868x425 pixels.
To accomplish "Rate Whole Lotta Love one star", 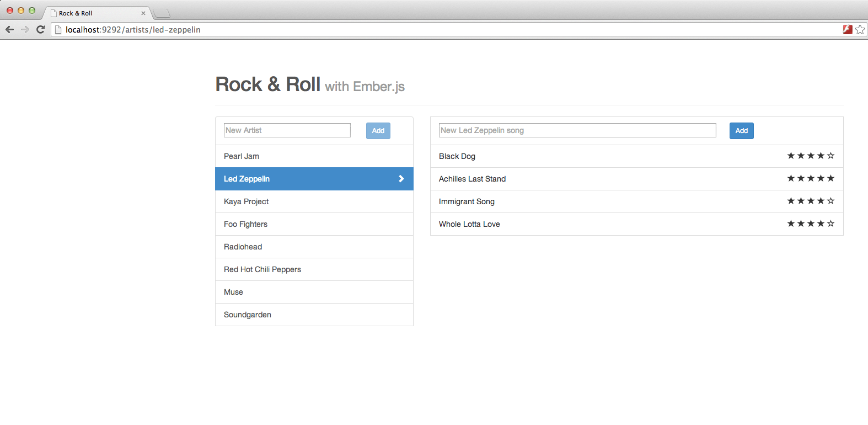I will (x=791, y=224).
